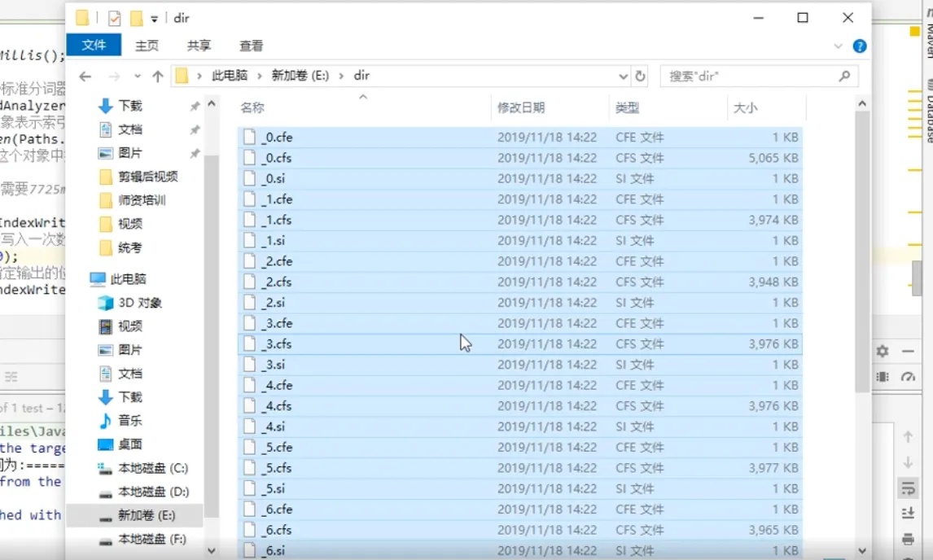Open pinned 文档 in quick access
933x560 pixels.
pos(129,129)
